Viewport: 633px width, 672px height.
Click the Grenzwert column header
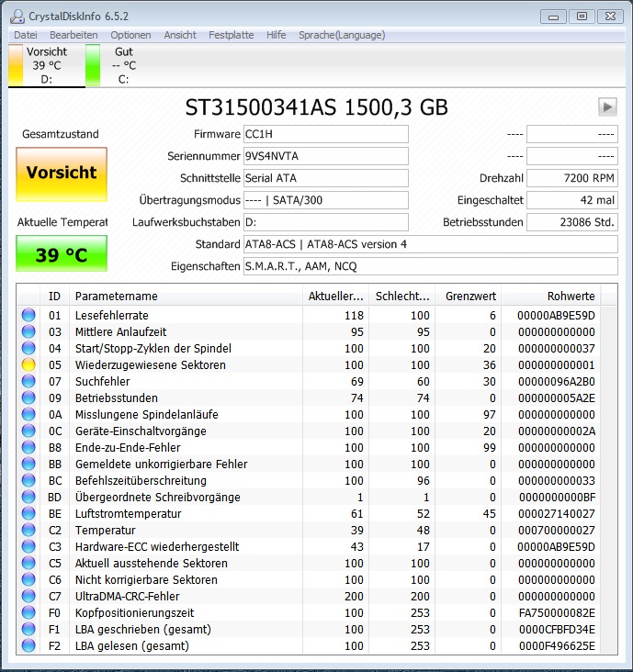pyautogui.click(x=469, y=297)
